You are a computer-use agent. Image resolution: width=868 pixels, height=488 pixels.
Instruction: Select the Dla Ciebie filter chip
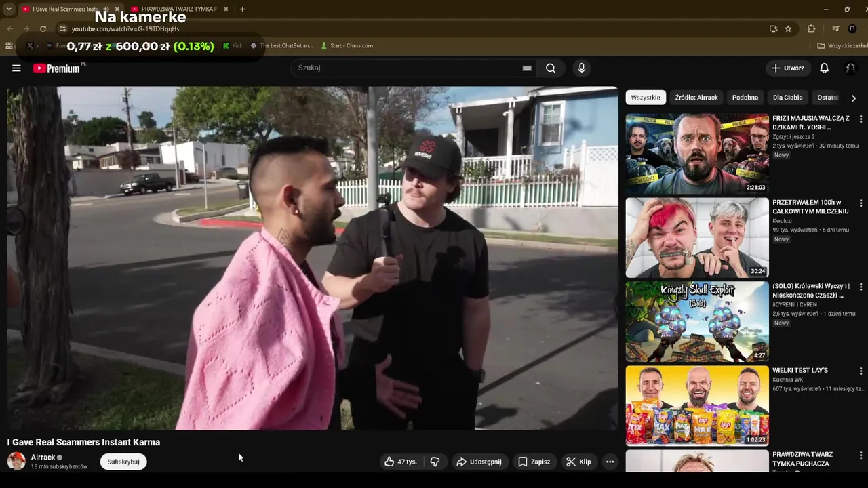tap(788, 98)
